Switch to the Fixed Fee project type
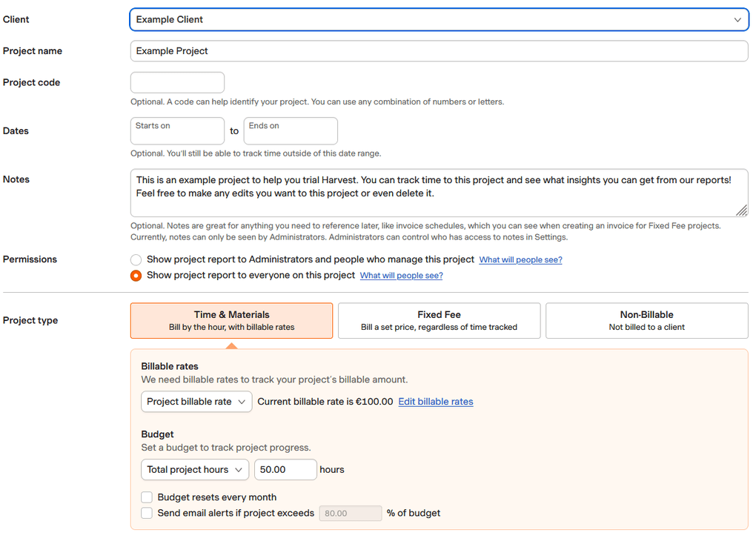The image size is (756, 547). pyautogui.click(x=439, y=319)
